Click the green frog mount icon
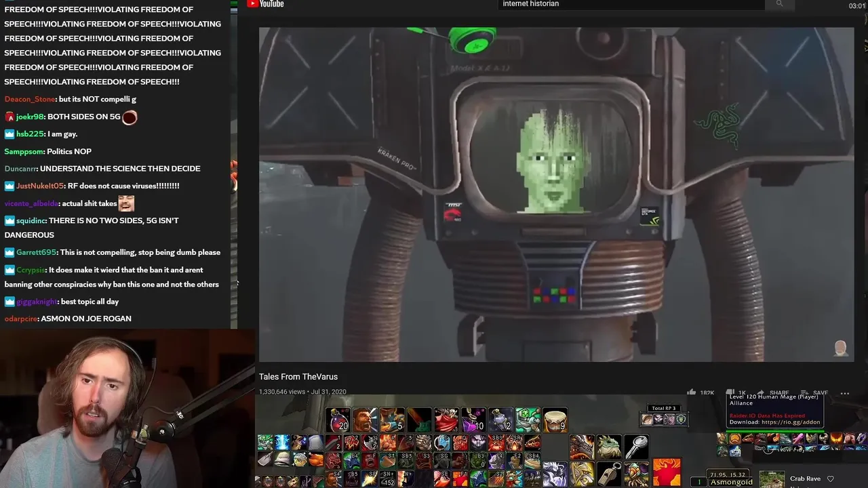868x488 pixels. point(609,447)
